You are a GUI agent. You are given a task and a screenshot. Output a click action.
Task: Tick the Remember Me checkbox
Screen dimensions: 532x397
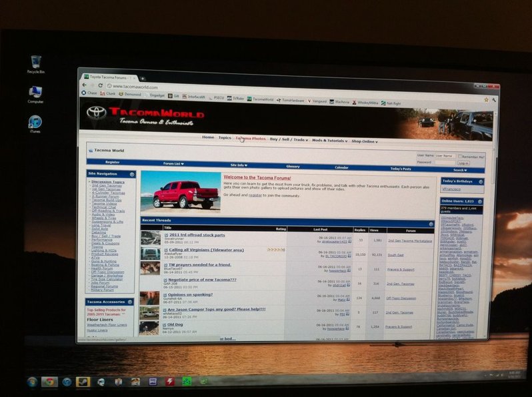[460, 157]
